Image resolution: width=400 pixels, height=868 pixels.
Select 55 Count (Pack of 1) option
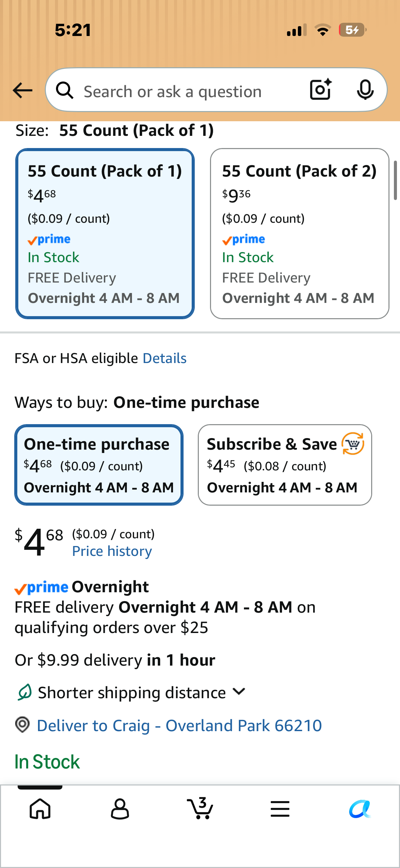click(x=105, y=234)
